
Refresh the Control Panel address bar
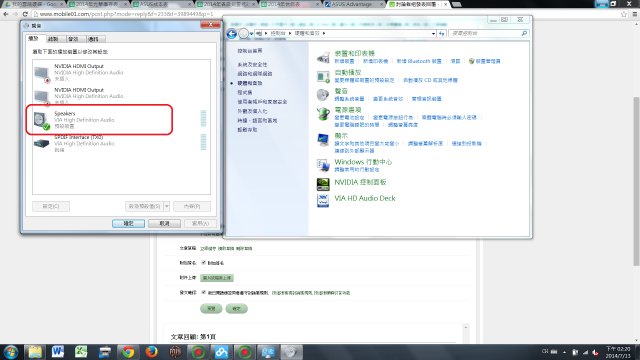click(442, 33)
